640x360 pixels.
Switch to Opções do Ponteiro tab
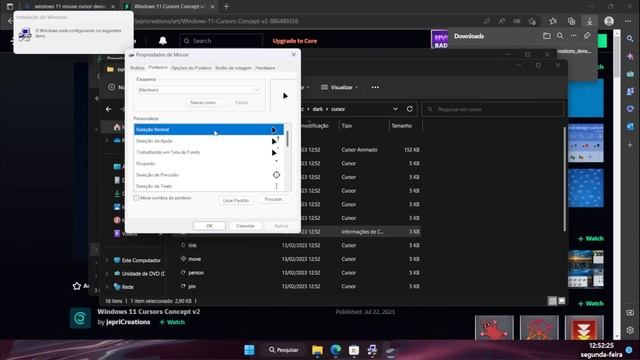[191, 68]
